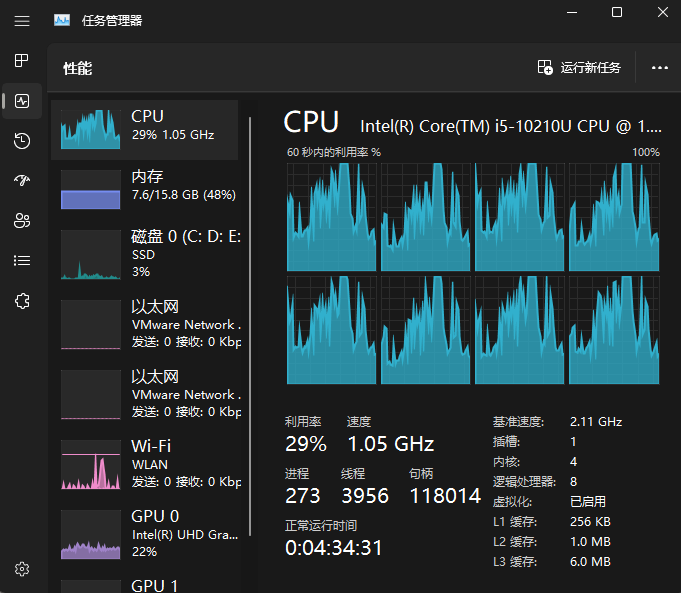The height and width of the screenshot is (593, 681).
Task: Click the 进程 count 273
Action: [x=303, y=496]
